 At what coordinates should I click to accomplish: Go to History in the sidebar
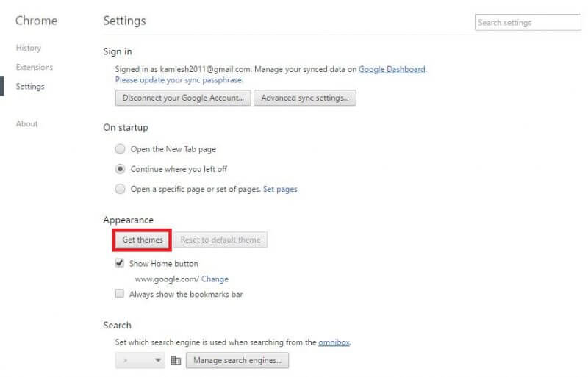pos(29,48)
